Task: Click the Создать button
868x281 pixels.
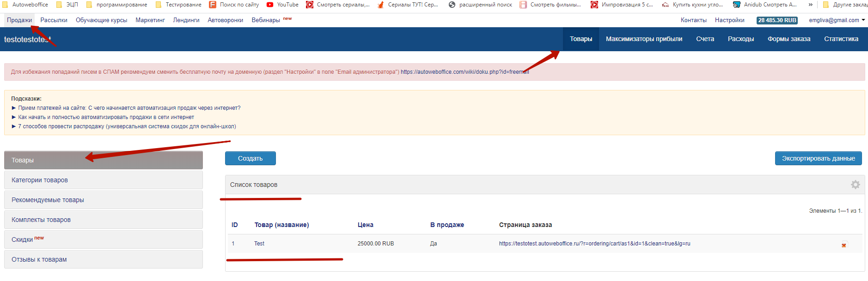Action: pos(250,158)
